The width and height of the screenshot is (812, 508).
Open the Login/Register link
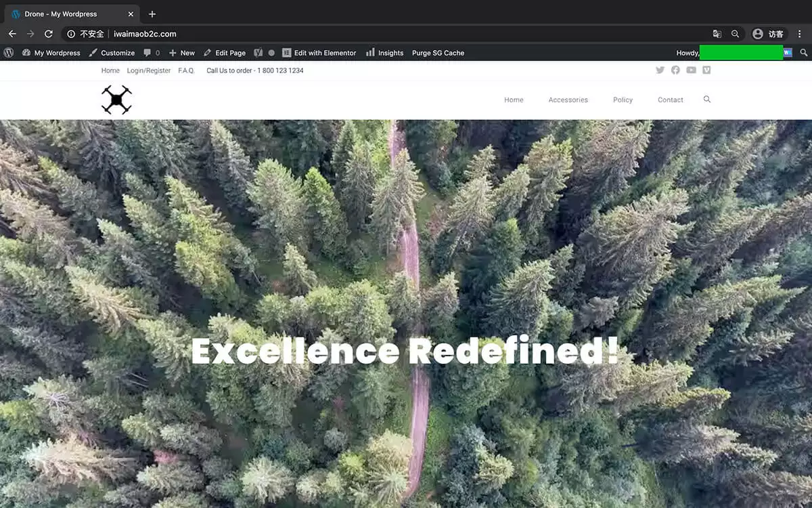point(149,70)
